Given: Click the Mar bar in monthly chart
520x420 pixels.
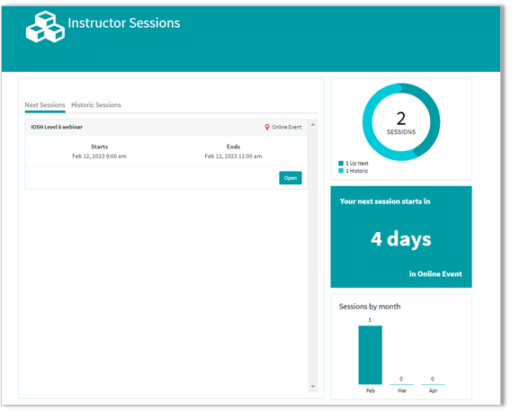Looking at the screenshot, I should 401,385.
